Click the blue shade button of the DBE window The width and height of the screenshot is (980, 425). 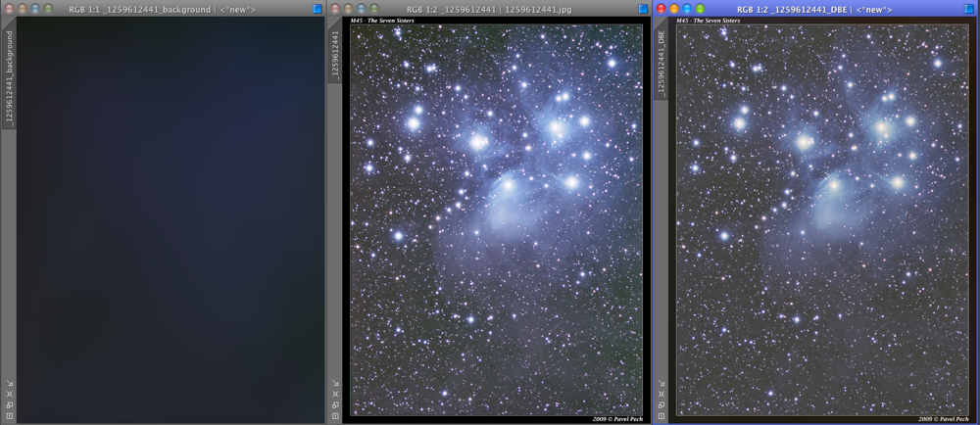(687, 9)
